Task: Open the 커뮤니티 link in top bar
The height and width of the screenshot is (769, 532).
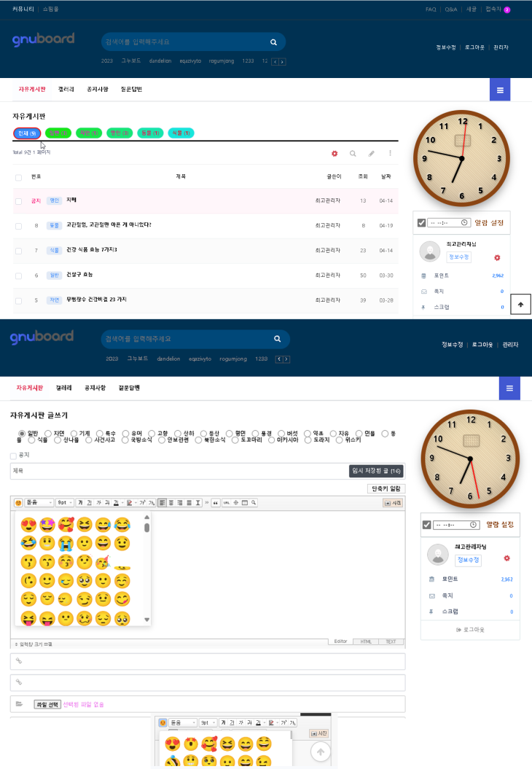Action: tap(23, 9)
